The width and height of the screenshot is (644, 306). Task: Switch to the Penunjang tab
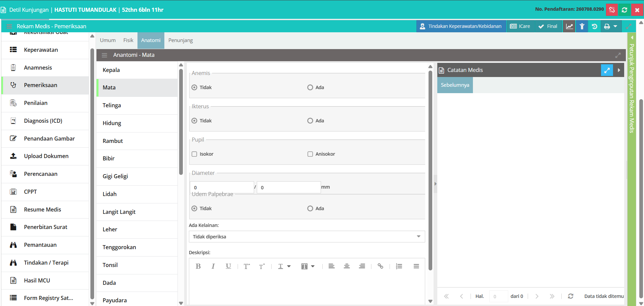(x=180, y=40)
